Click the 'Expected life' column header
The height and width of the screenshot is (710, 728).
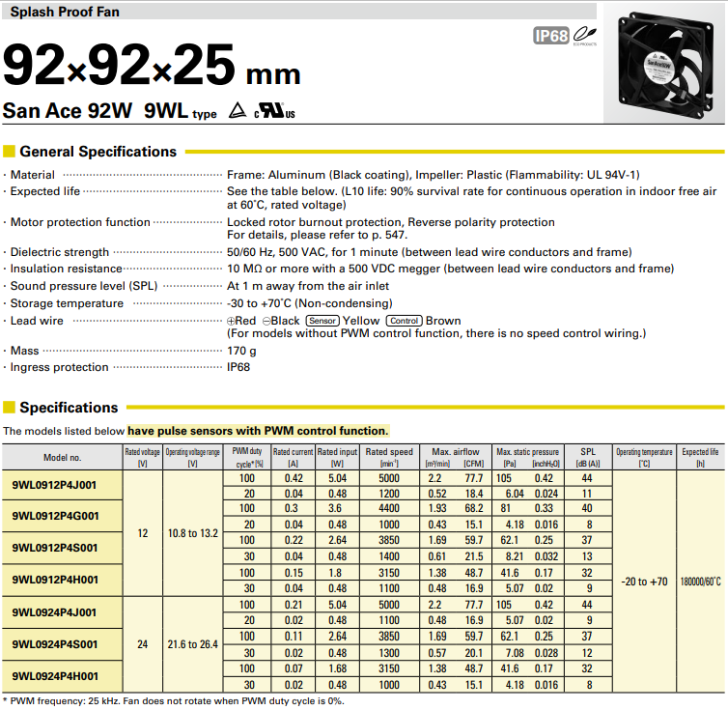click(699, 457)
